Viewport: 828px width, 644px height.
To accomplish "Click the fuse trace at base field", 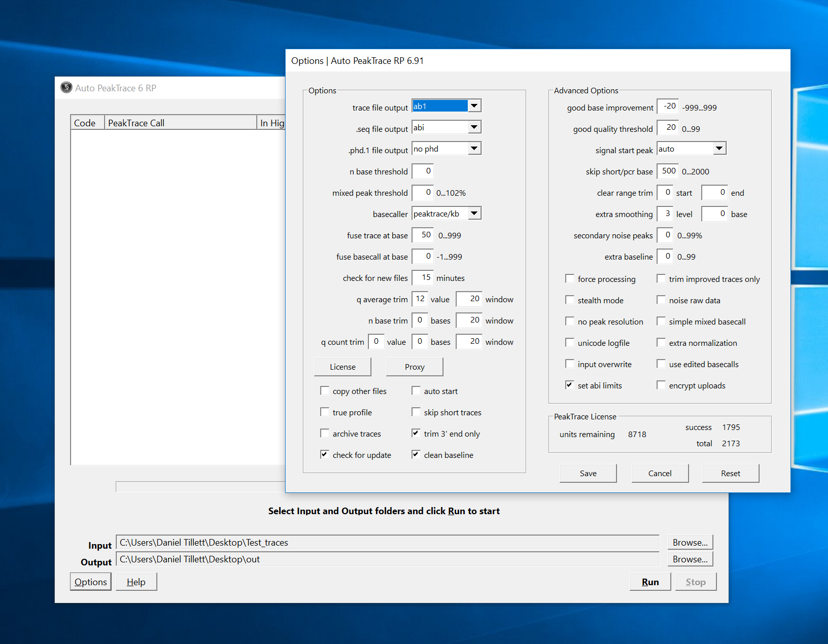I will (x=423, y=235).
